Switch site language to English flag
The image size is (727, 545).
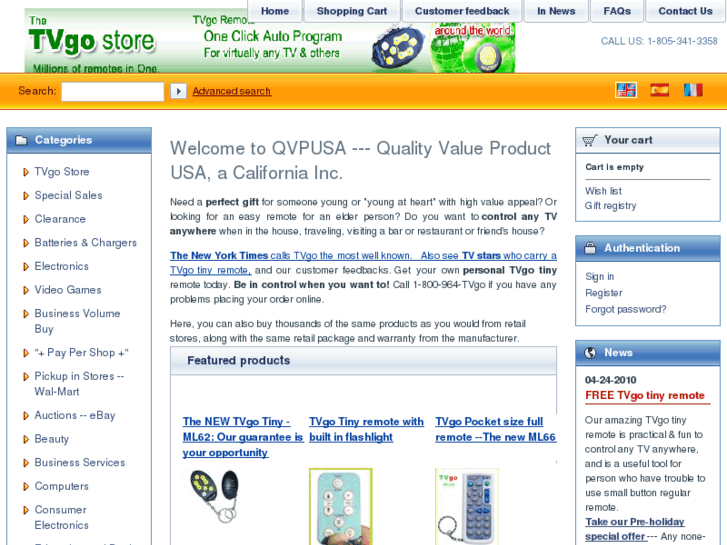[626, 90]
